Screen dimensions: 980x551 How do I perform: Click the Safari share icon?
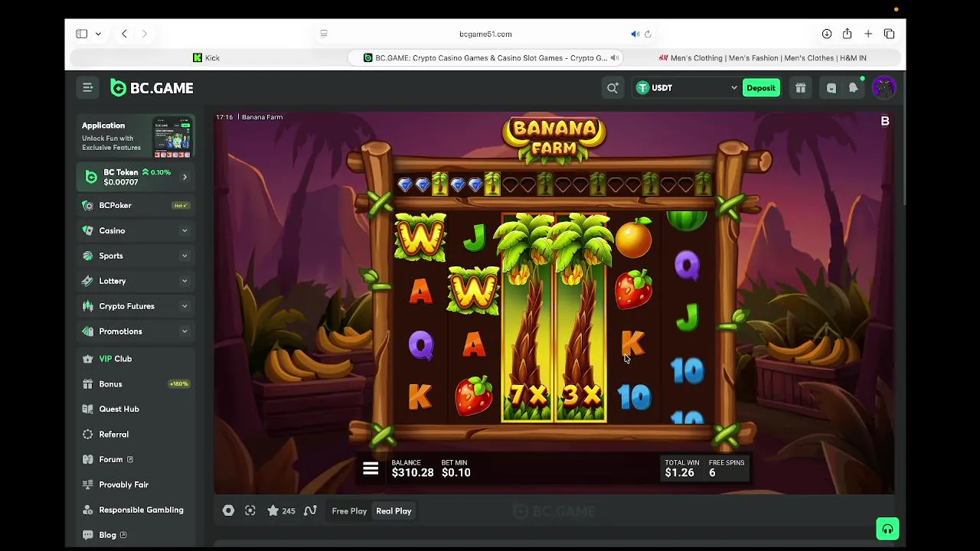(x=847, y=34)
